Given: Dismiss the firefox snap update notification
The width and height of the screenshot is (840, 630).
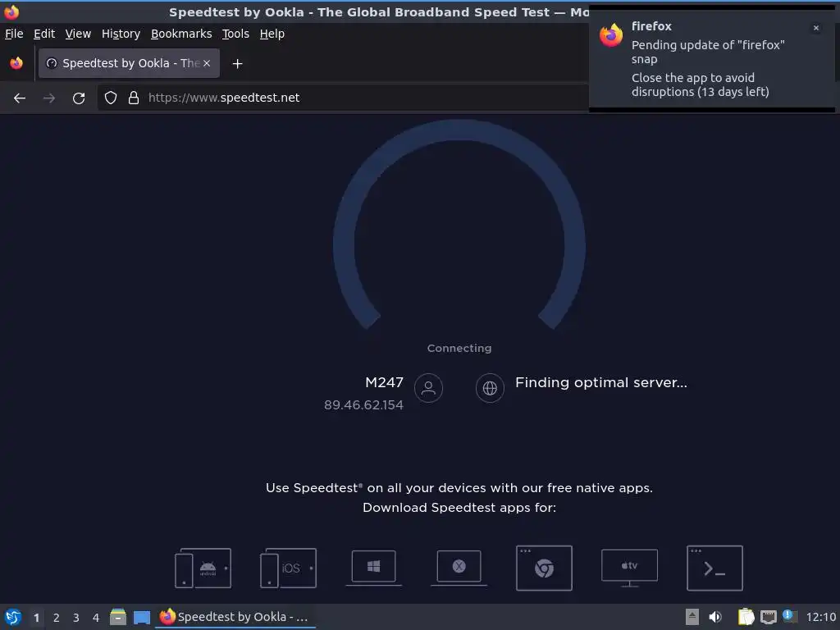Looking at the screenshot, I should (816, 28).
